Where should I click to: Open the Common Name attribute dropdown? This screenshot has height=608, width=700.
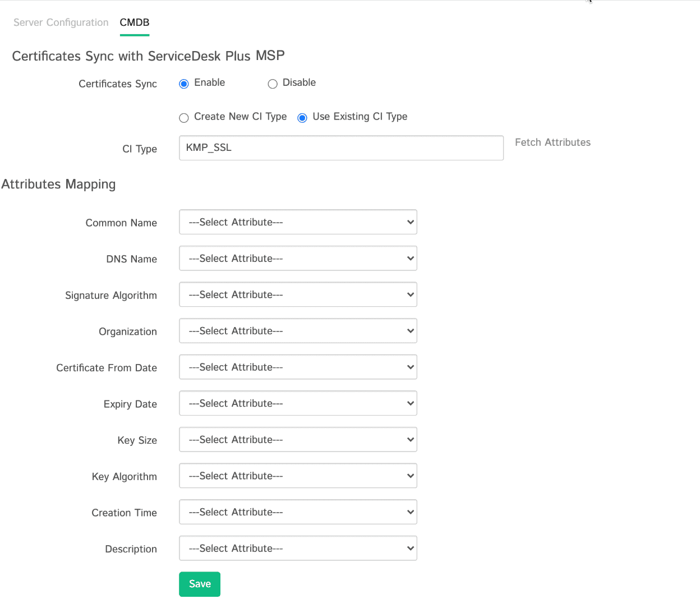(x=298, y=222)
